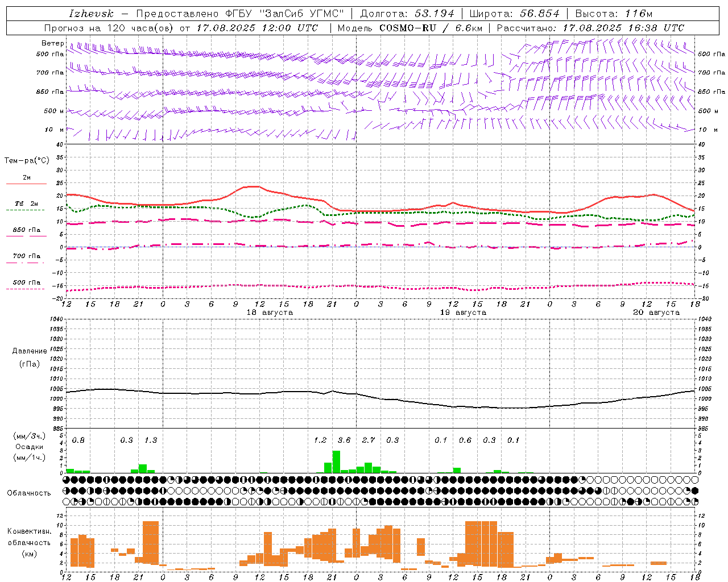
Task: Select the 1.3 precipitation total value
Action: (151, 440)
